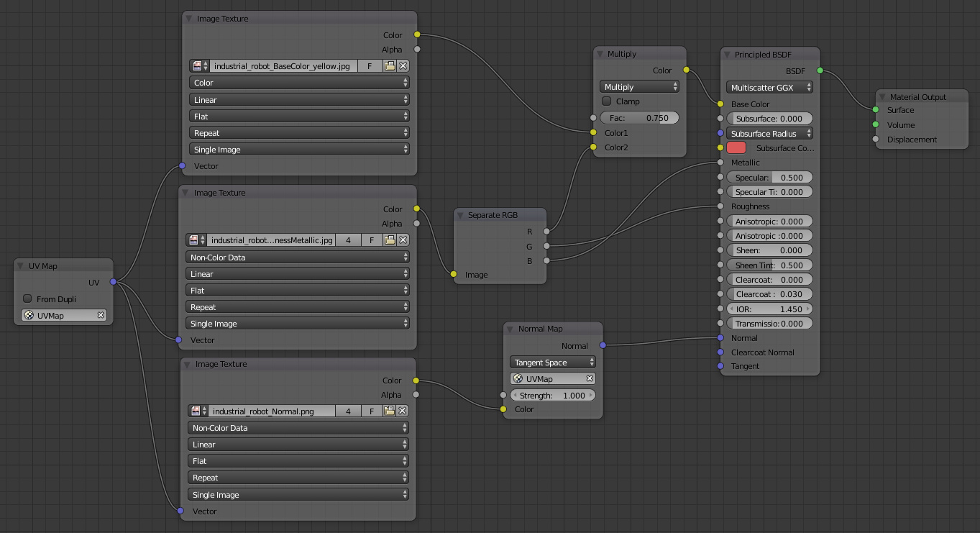This screenshot has width=980, height=533.
Task: Open Multiply blend type dropdown
Action: 640,87
